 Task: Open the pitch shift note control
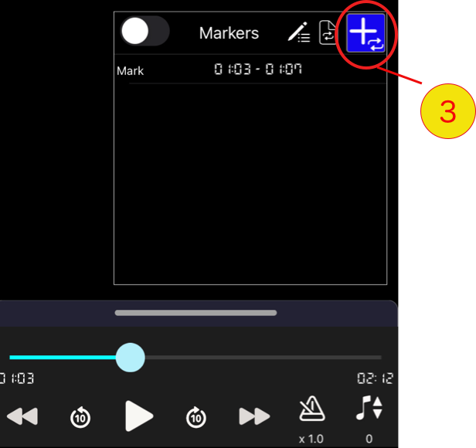(369, 408)
